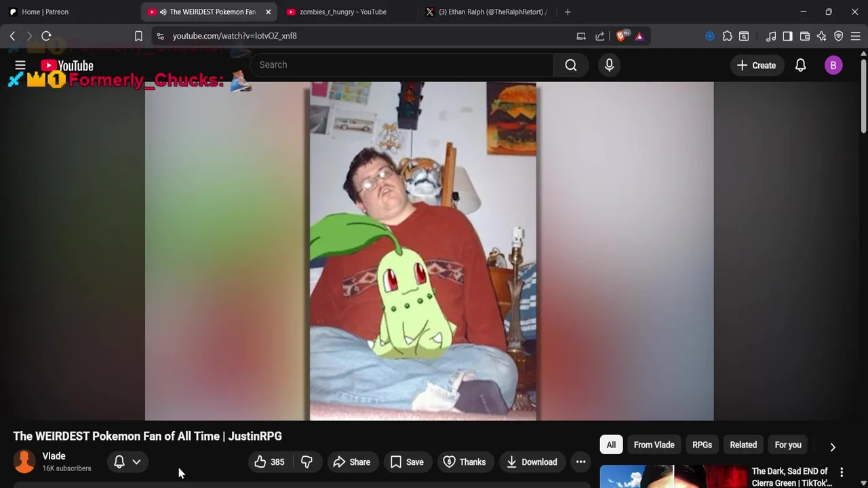Open The Dark, Sad END of Cierra Green video
This screenshot has width=868, height=488.
point(791,477)
